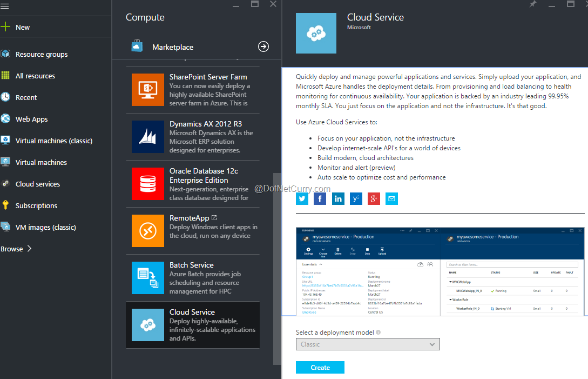Click Batch Service title
This screenshot has width=588, height=379.
tap(191, 265)
